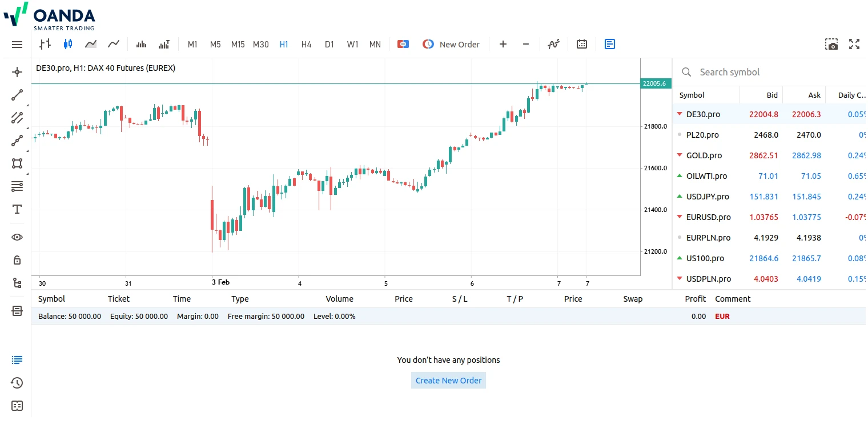Open the journal tab icon
Screen dimensions: 868x432
click(17, 406)
